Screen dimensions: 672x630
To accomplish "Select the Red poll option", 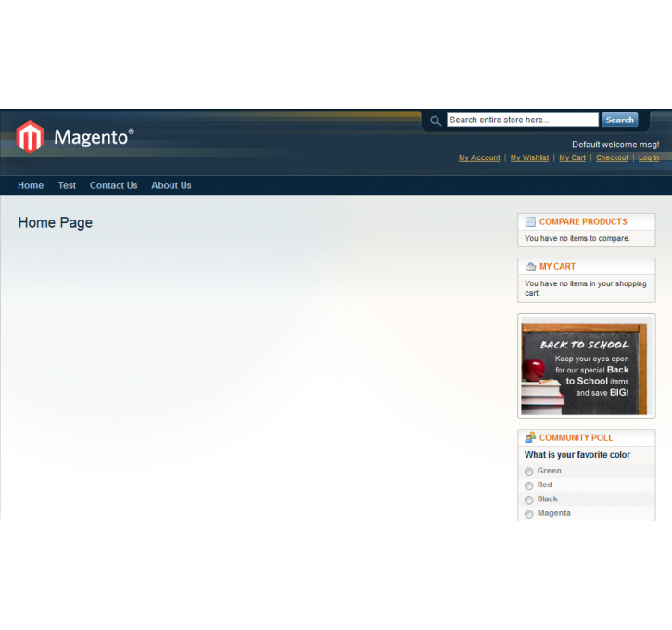I will pos(529,485).
